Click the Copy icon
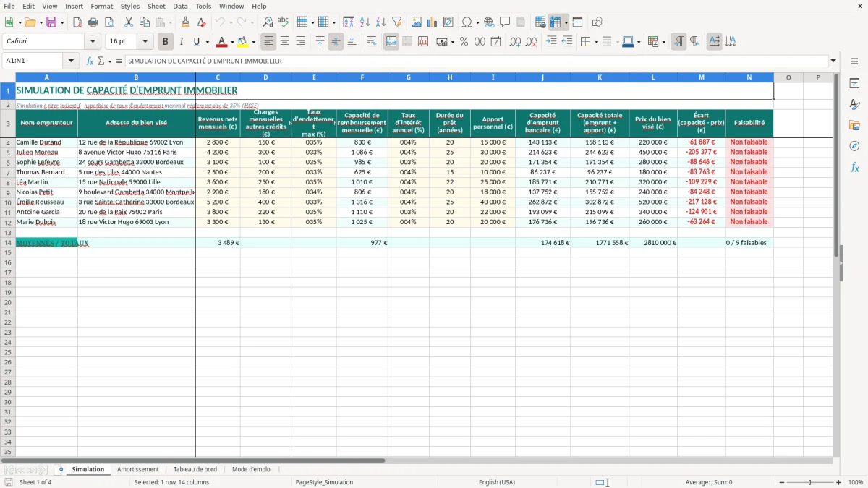 point(145,22)
